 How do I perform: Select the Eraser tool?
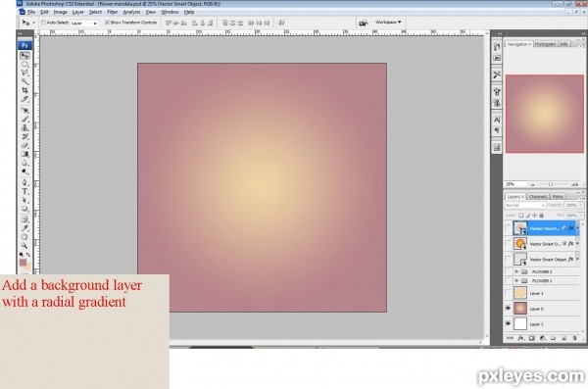point(24,145)
